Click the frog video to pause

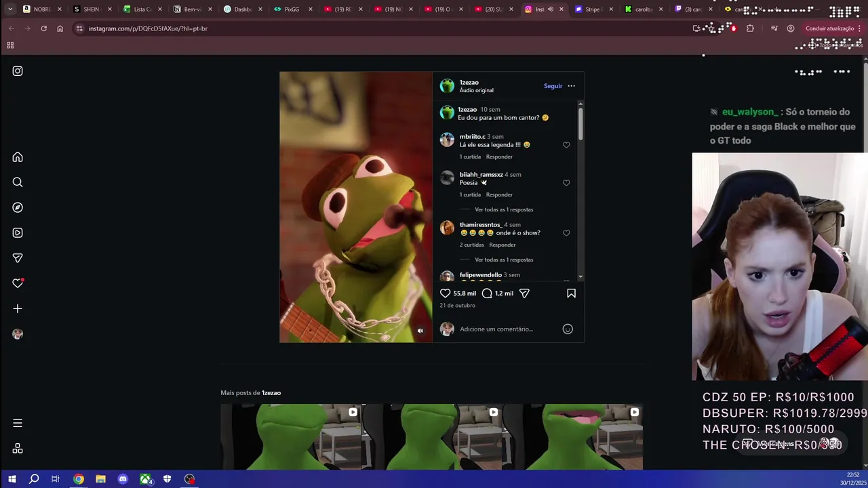(x=355, y=207)
